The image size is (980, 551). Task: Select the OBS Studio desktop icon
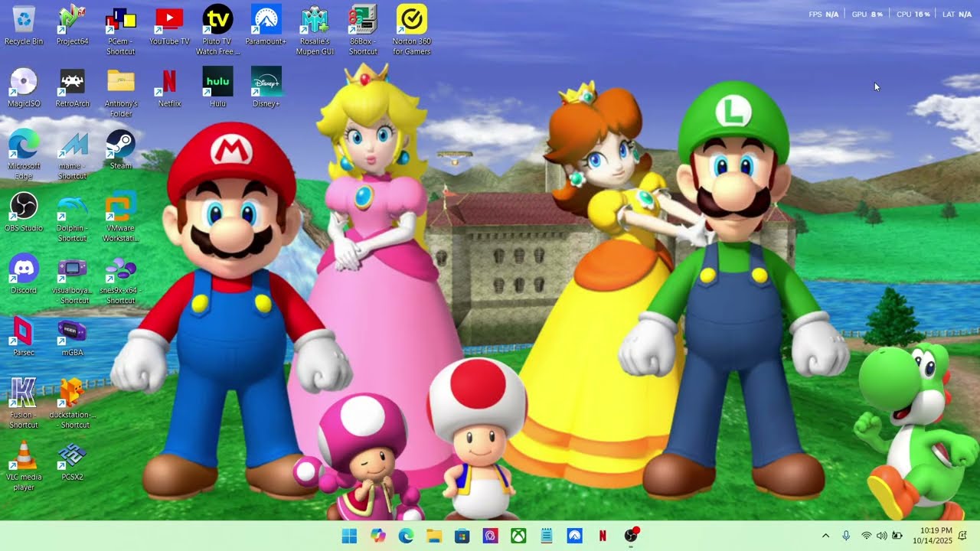pyautogui.click(x=24, y=212)
